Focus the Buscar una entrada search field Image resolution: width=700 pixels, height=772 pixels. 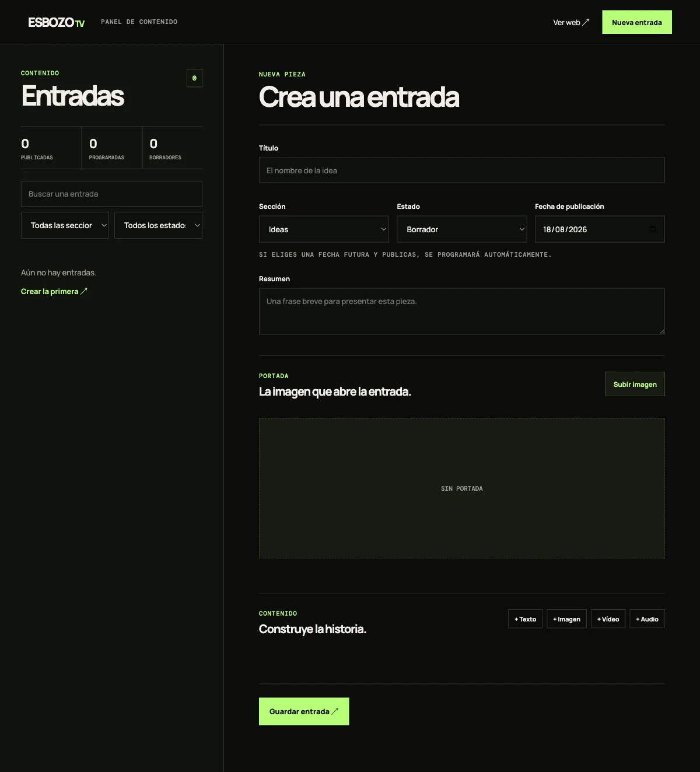[111, 194]
